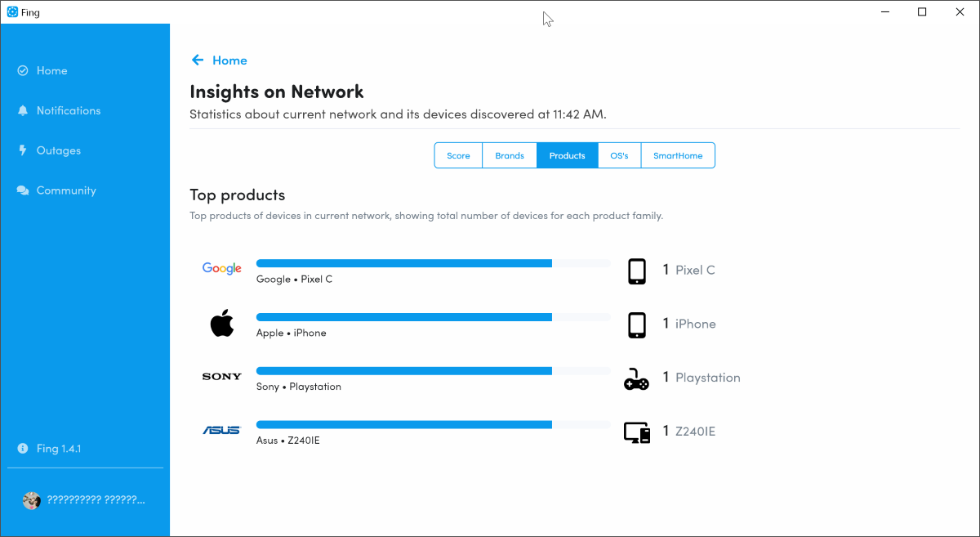Click the "Sony • Playstation" label
The image size is (980, 537).
pos(299,387)
